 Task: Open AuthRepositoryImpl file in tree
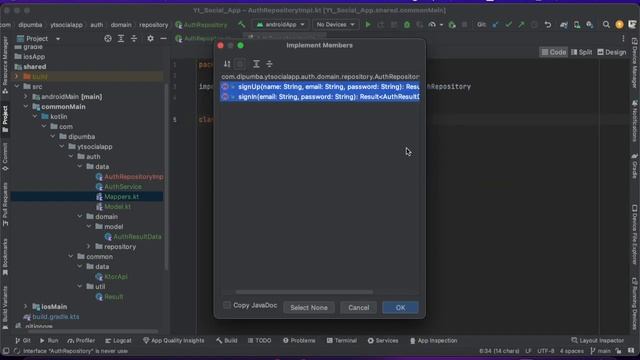129,177
